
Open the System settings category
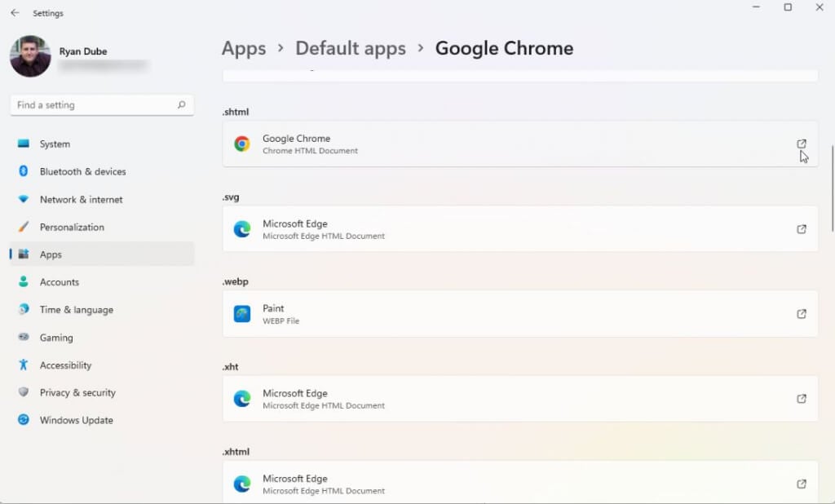coord(55,144)
